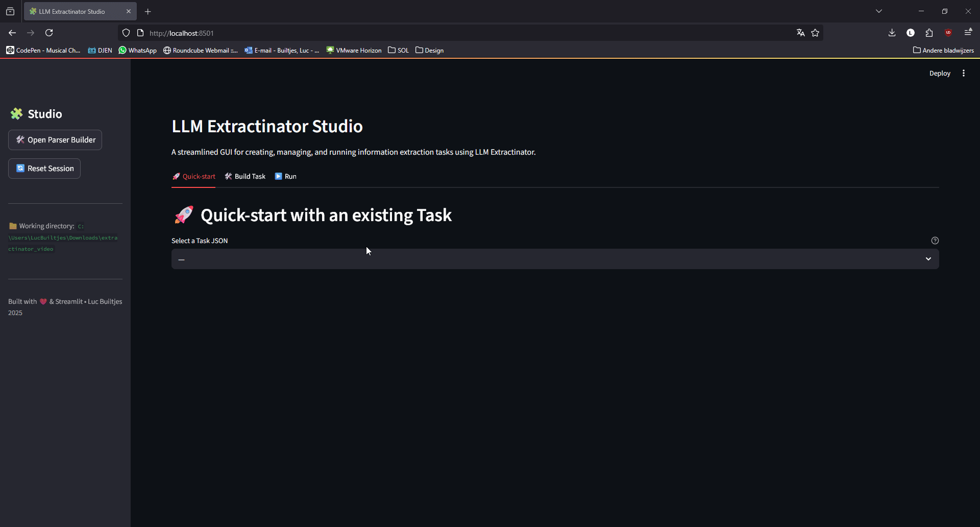Viewport: 980px width, 527px height.
Task: Open the WhatsApp bookmark
Action: pos(138,51)
